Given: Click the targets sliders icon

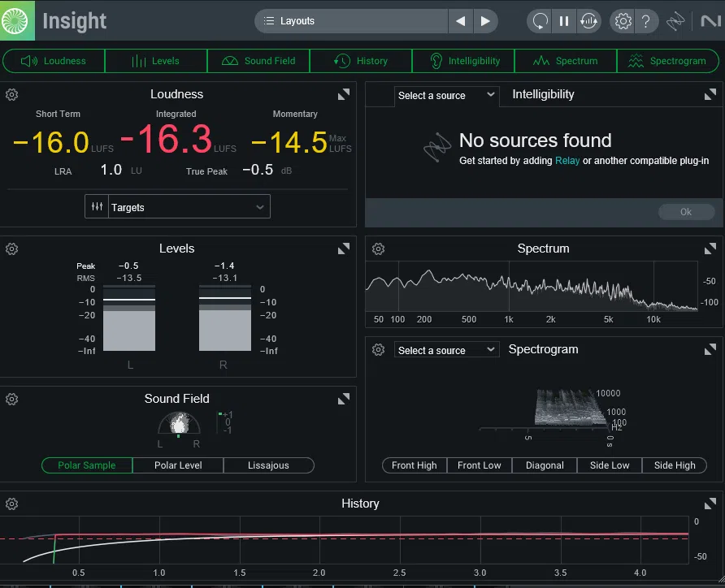Looking at the screenshot, I should click(x=97, y=206).
